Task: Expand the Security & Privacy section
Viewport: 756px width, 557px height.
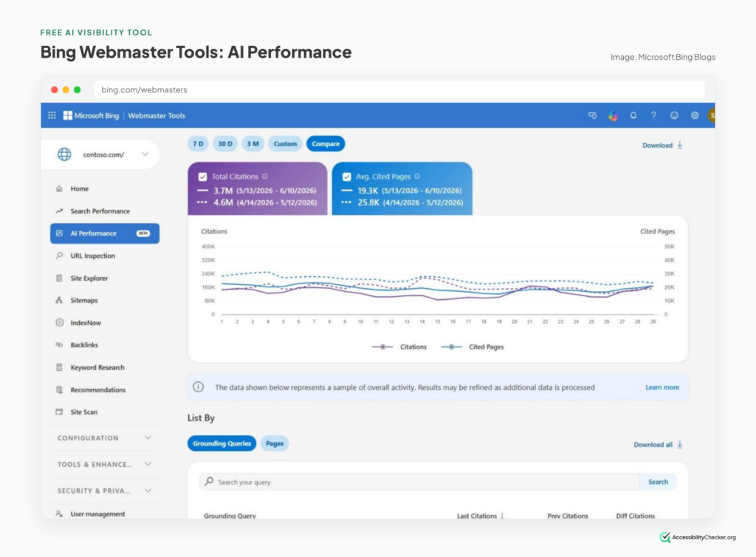Action: point(105,491)
